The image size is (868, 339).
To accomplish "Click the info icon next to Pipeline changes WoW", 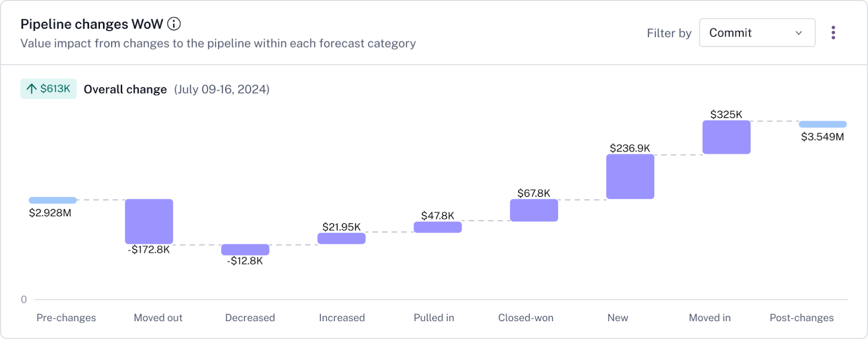I will click(174, 23).
